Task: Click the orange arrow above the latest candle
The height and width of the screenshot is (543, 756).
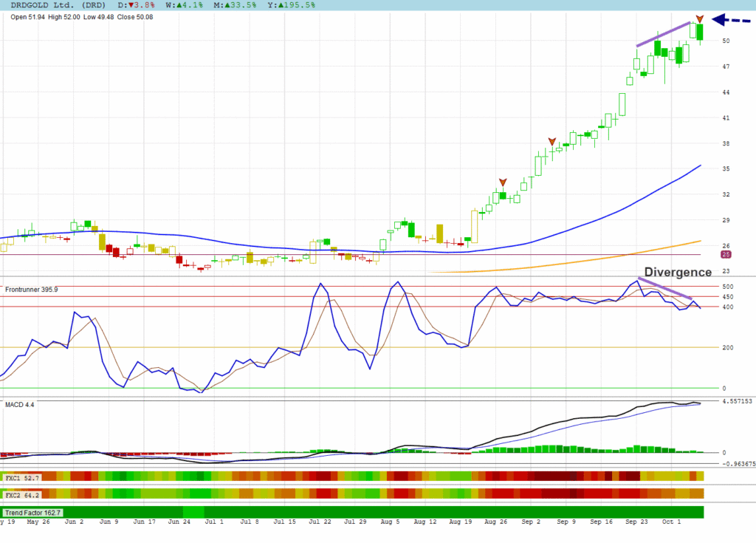Action: click(700, 18)
